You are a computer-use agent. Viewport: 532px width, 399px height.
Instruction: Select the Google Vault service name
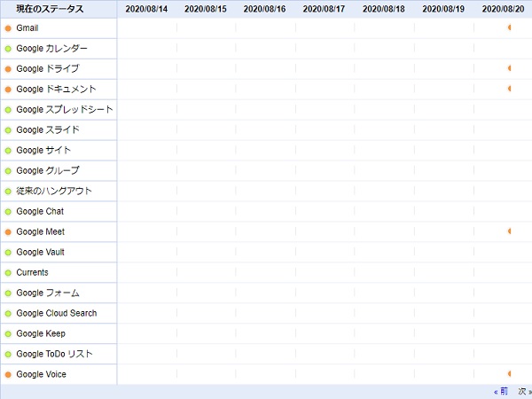(x=40, y=253)
